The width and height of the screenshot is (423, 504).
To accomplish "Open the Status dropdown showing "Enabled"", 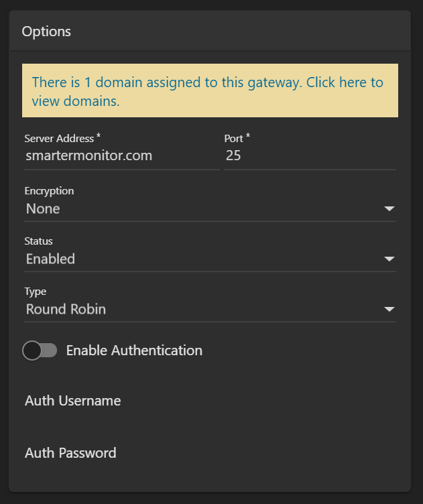I will coord(201,259).
